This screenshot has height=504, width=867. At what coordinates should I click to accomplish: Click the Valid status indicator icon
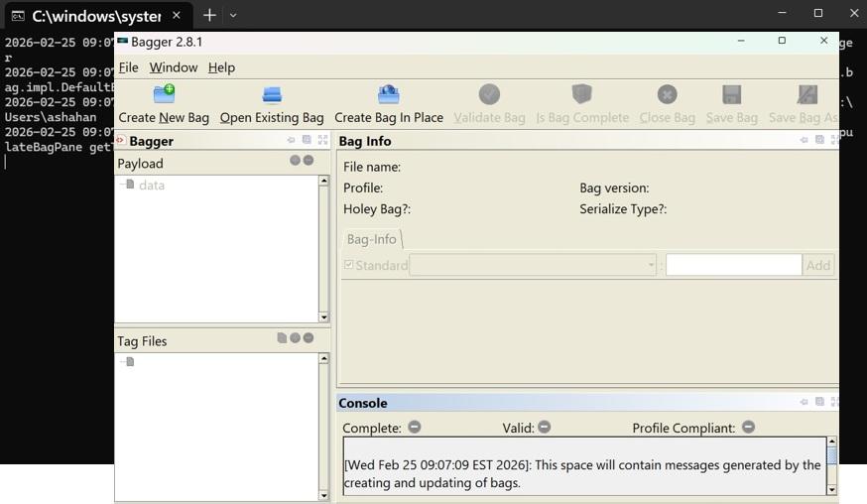[x=545, y=427]
